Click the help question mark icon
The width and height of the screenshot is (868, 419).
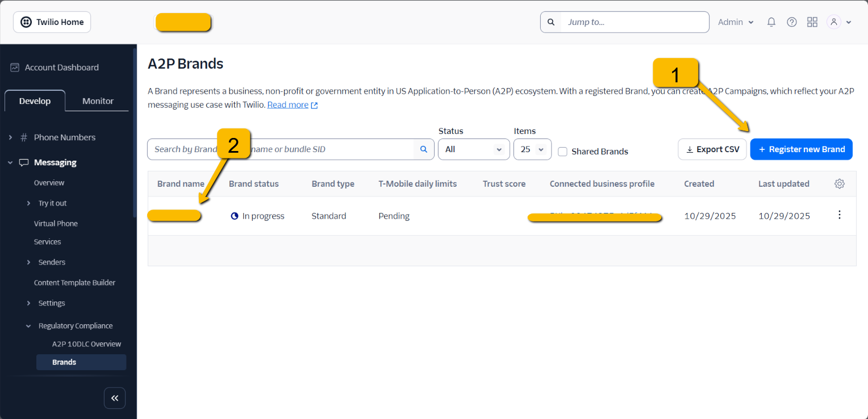click(791, 22)
